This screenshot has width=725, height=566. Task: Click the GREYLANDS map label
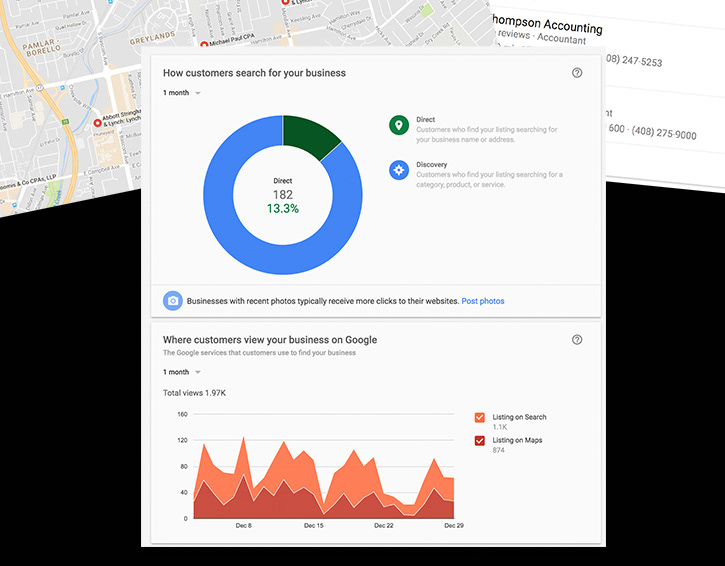[x=152, y=38]
